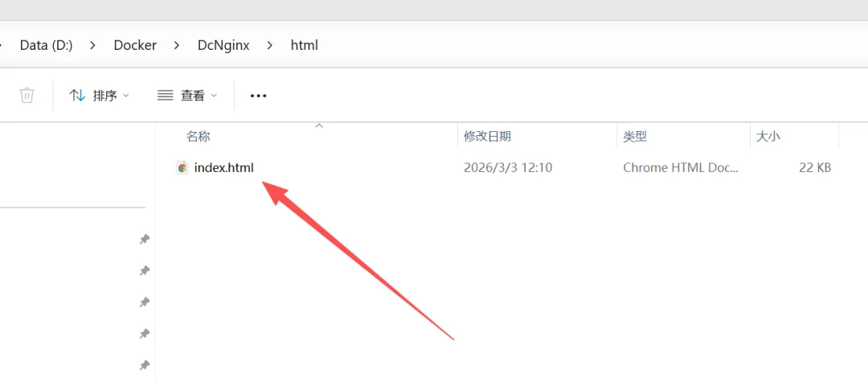Open the three-dot more options menu
The height and width of the screenshot is (382, 868).
(259, 96)
